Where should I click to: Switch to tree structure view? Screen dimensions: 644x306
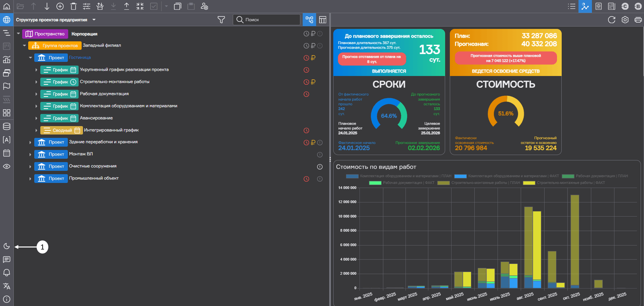(309, 20)
